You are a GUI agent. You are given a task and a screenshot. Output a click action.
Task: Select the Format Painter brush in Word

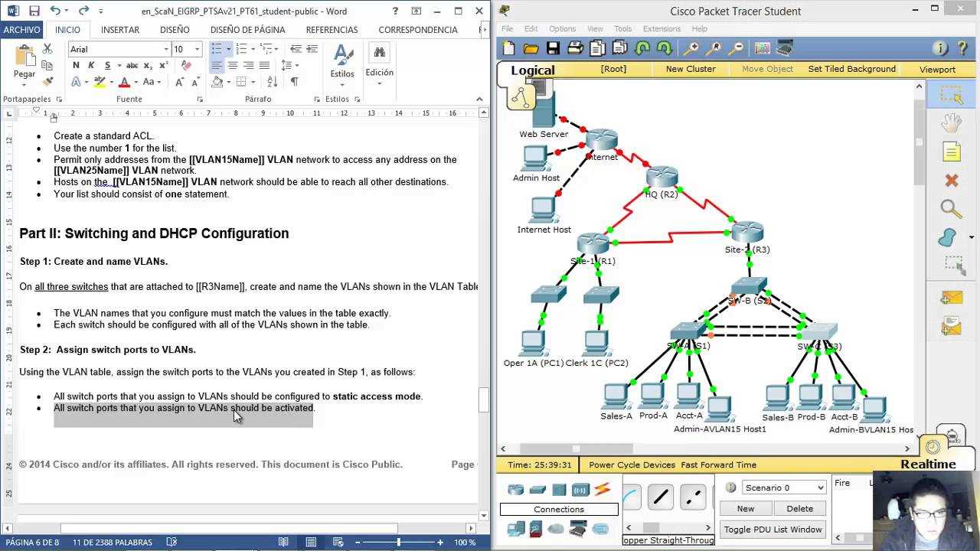point(47,81)
